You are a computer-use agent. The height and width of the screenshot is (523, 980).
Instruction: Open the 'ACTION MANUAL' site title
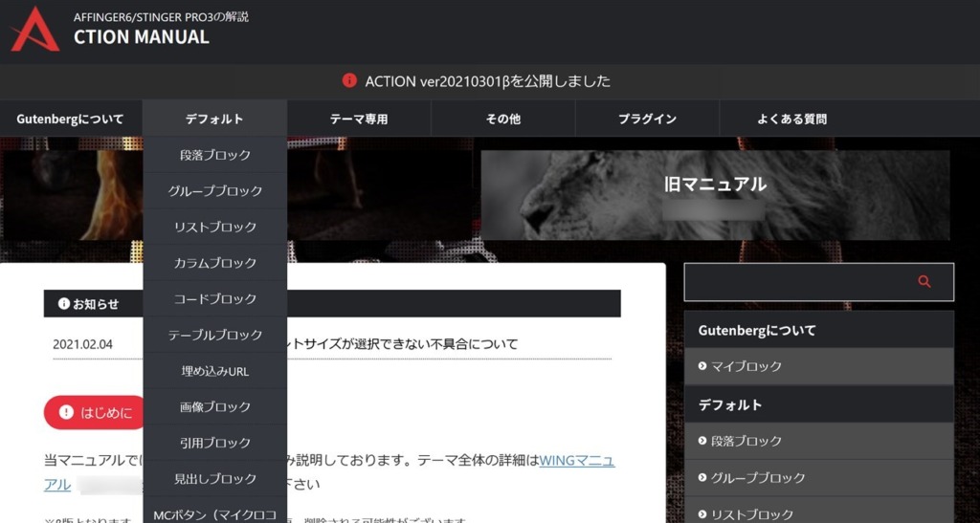click(x=142, y=37)
